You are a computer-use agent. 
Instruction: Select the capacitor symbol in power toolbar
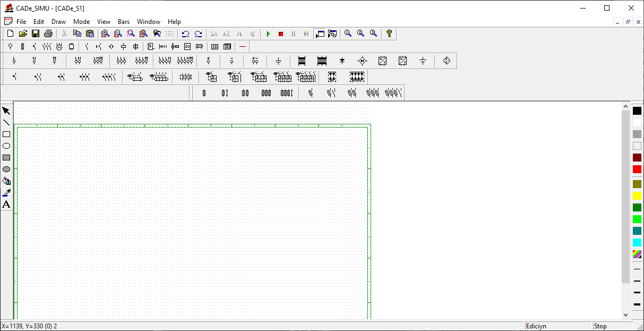tap(423, 61)
